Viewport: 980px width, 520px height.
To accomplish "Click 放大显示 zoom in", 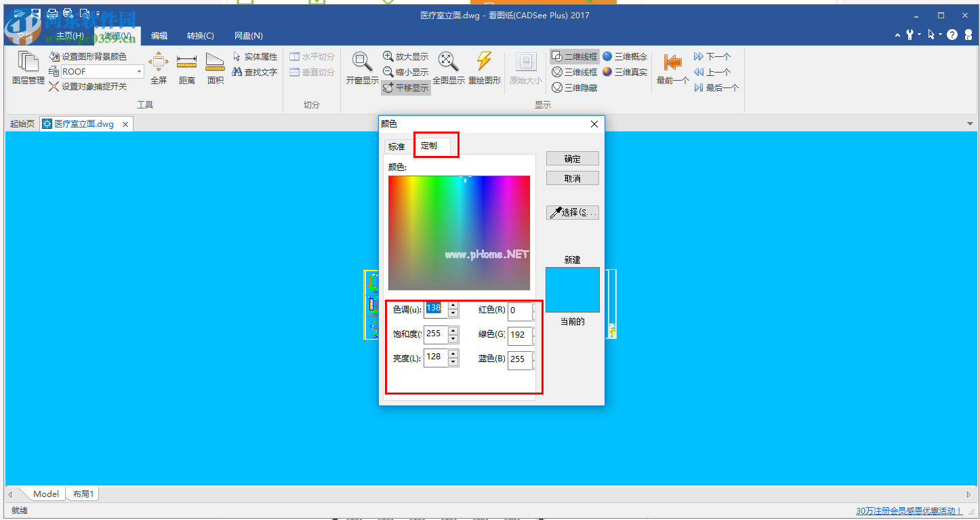I will coord(405,57).
